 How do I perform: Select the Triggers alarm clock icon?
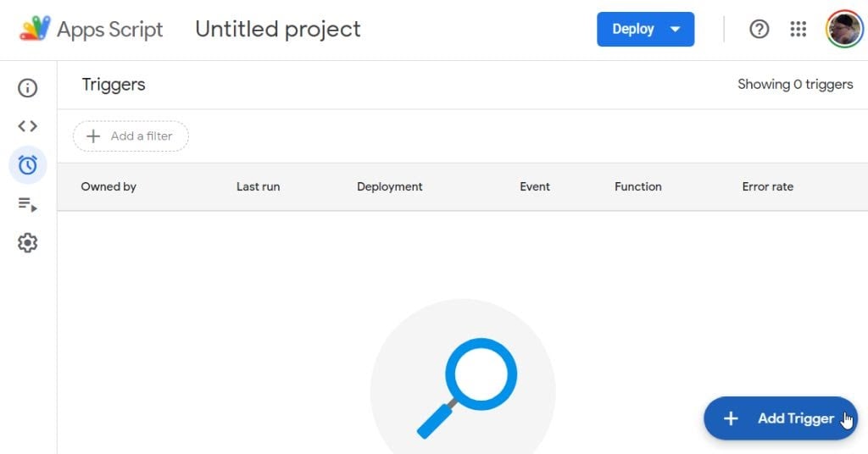(28, 165)
